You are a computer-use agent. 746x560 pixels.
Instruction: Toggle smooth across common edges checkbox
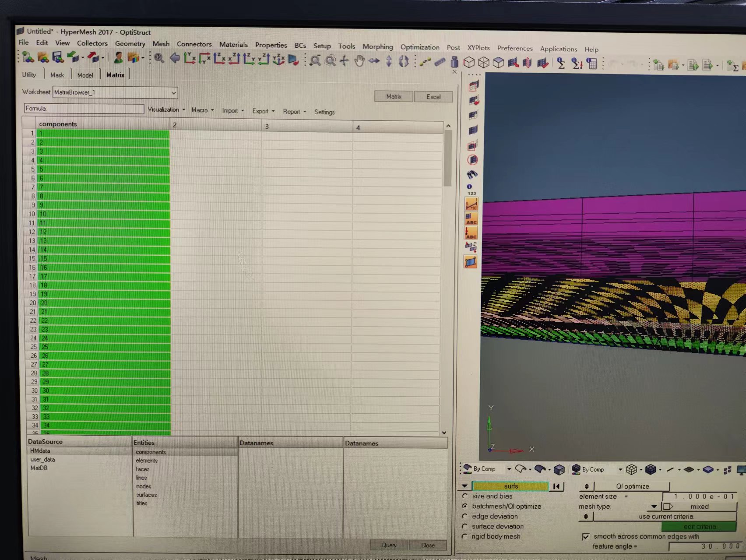[585, 536]
